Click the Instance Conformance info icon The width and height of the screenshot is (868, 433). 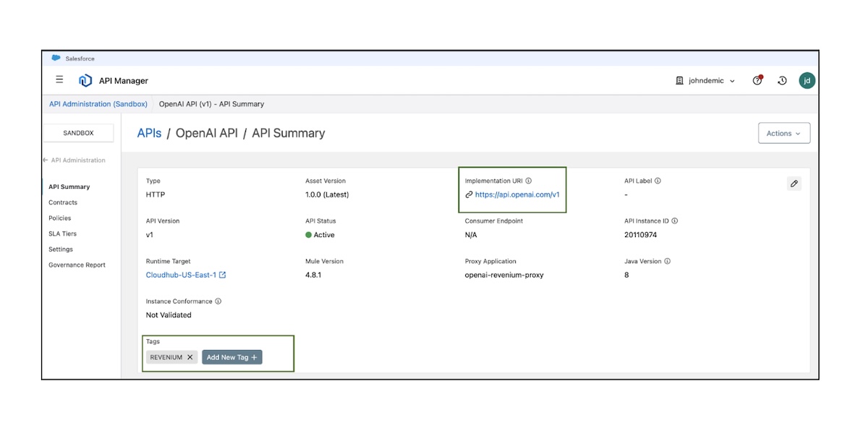218,301
